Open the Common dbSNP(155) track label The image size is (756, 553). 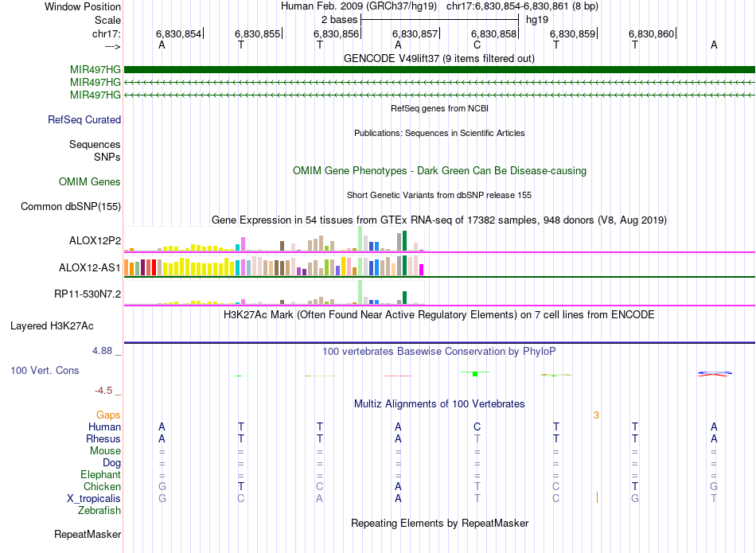point(71,206)
